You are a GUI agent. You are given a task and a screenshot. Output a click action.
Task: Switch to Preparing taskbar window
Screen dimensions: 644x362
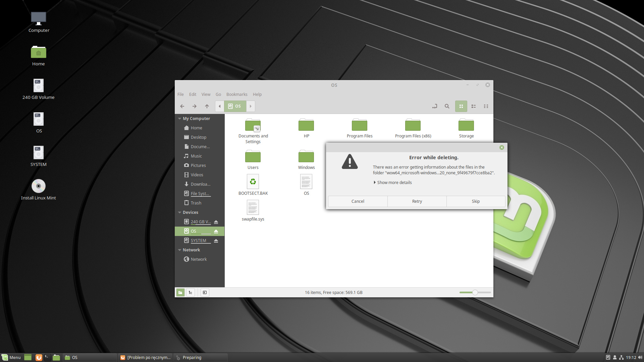[201, 358]
